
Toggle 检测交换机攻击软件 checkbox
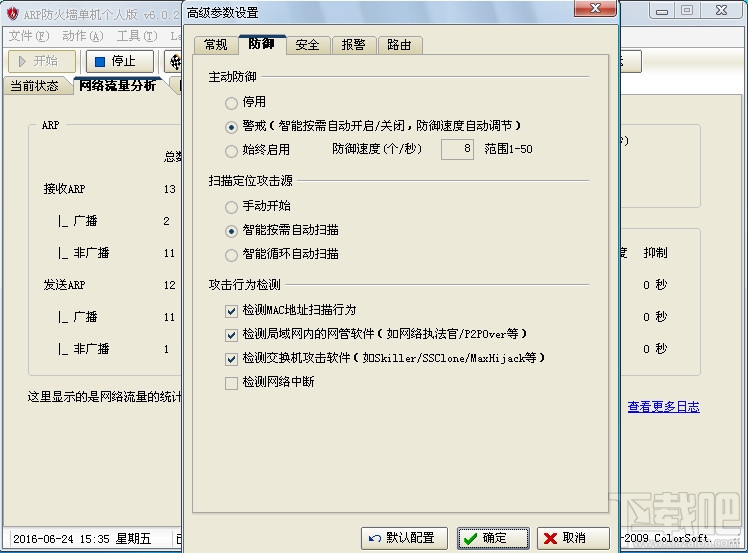coord(231,359)
